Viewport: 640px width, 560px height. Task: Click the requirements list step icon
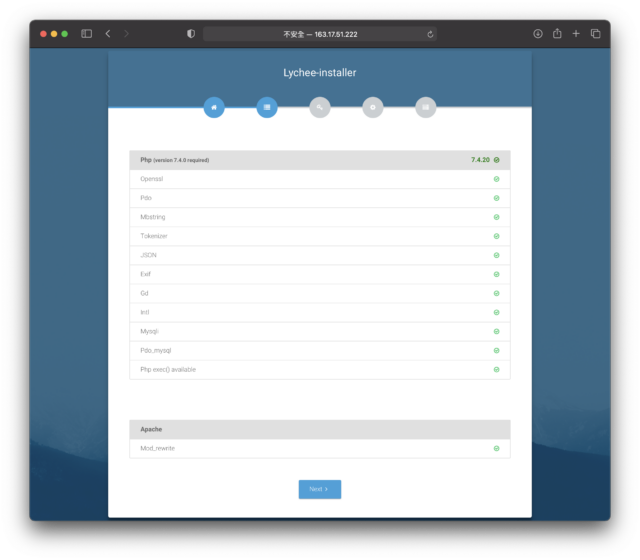tap(267, 107)
